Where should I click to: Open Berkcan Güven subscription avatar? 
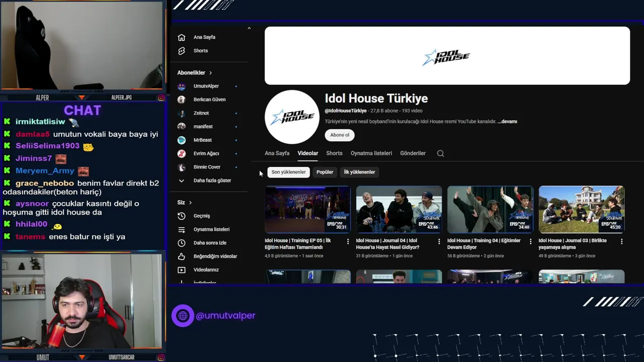(x=182, y=100)
